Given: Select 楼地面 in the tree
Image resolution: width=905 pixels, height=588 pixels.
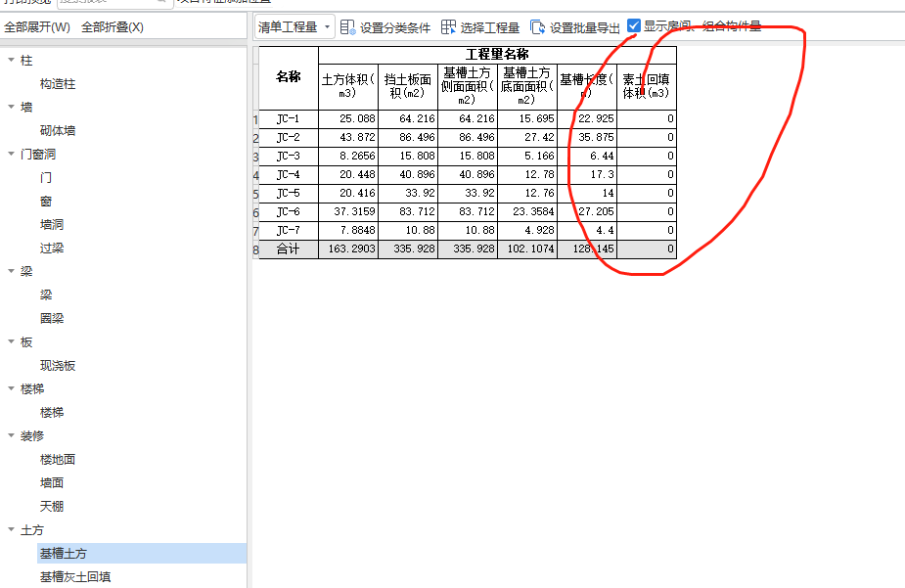Looking at the screenshot, I should [58, 459].
